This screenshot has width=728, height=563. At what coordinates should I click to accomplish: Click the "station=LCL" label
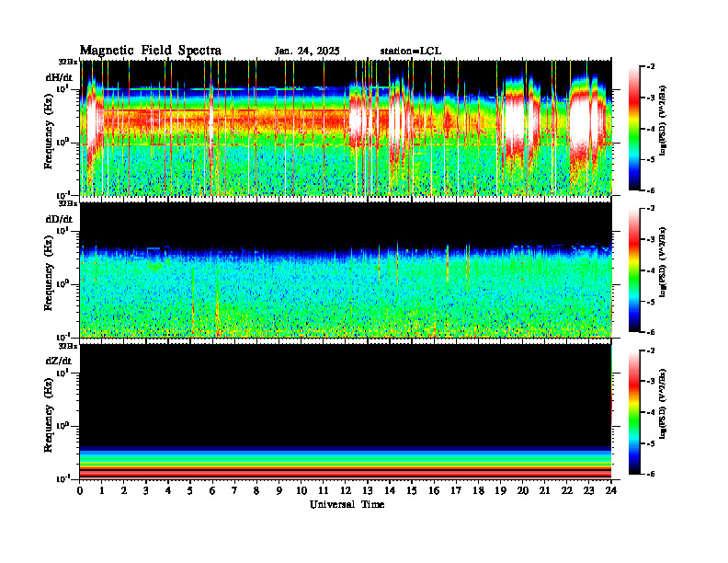411,52
